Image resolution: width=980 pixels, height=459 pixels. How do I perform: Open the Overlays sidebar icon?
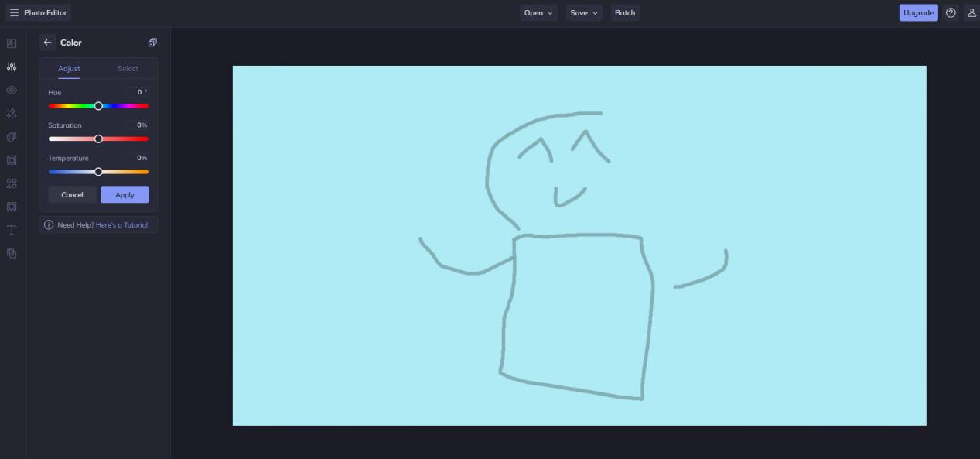[12, 207]
